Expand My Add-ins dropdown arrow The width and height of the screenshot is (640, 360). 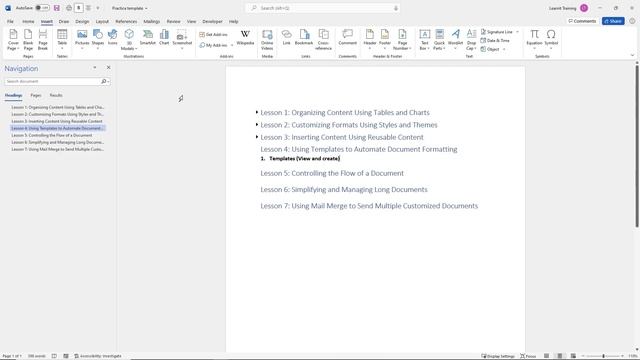232,45
